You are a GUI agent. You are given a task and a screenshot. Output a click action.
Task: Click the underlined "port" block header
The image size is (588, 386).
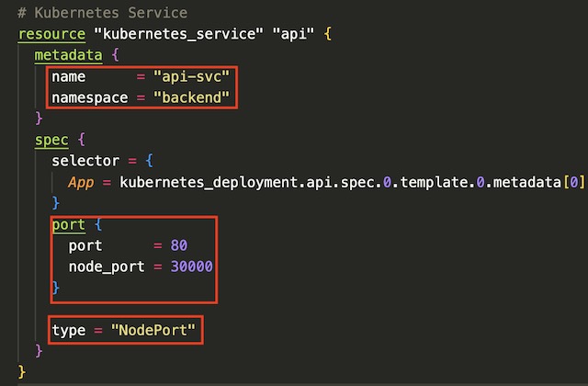click(x=69, y=224)
